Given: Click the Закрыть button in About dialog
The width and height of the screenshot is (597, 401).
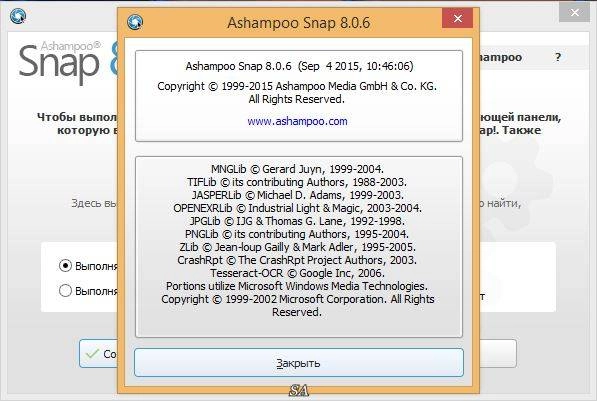Looking at the screenshot, I should 299,363.
